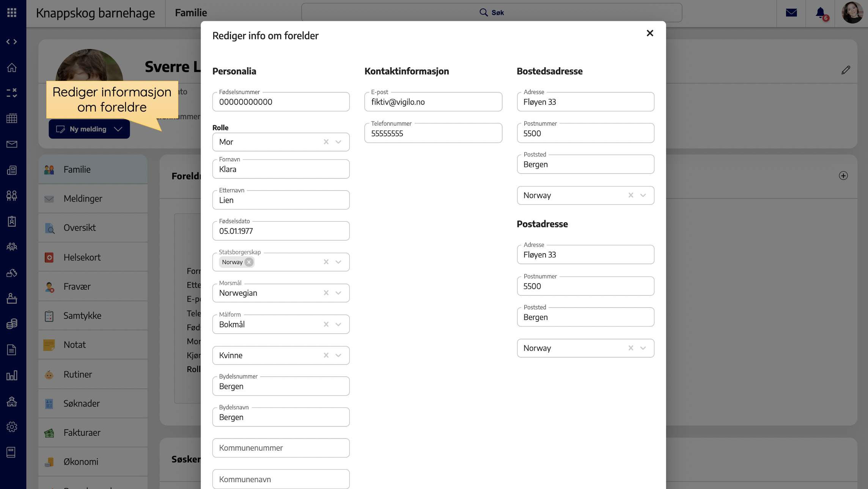Open newspaper icon in left sidebar

point(12,170)
